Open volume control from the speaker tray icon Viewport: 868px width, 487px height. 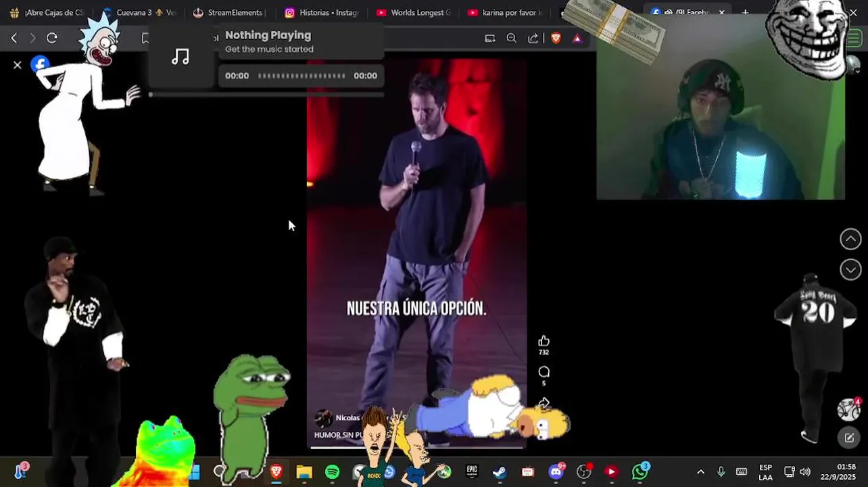click(x=804, y=472)
